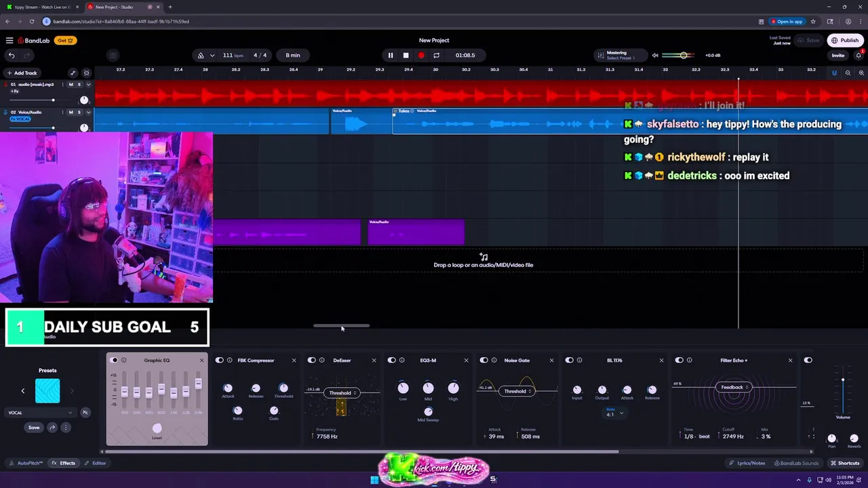868x488 pixels.
Task: Toggle the loop cycle button
Action: click(436, 56)
